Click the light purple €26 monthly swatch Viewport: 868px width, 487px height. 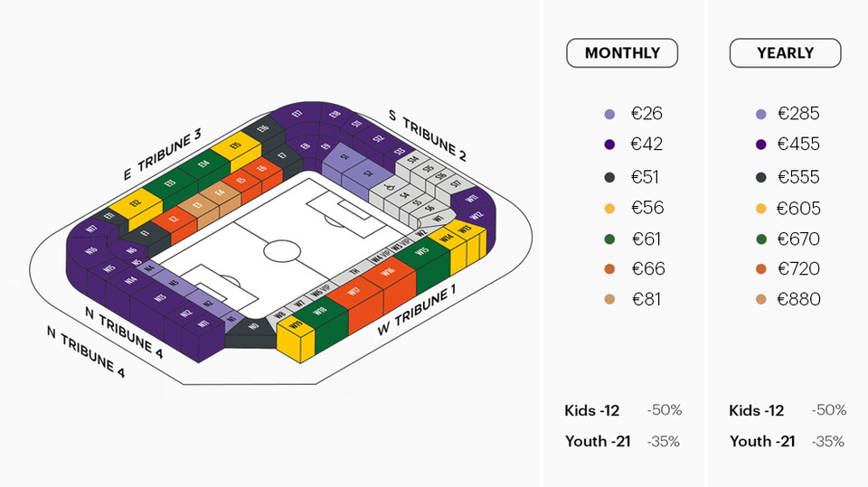(x=610, y=115)
